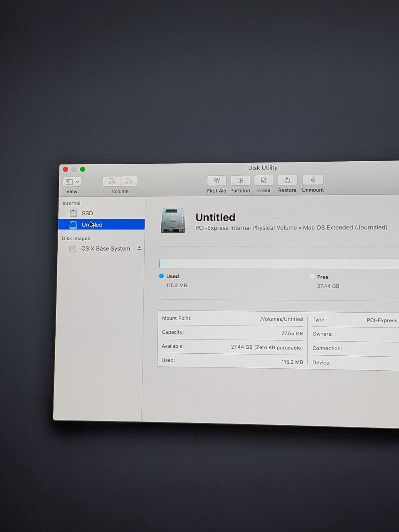
Task: Click the Erase toolbar icon
Action: point(264,180)
